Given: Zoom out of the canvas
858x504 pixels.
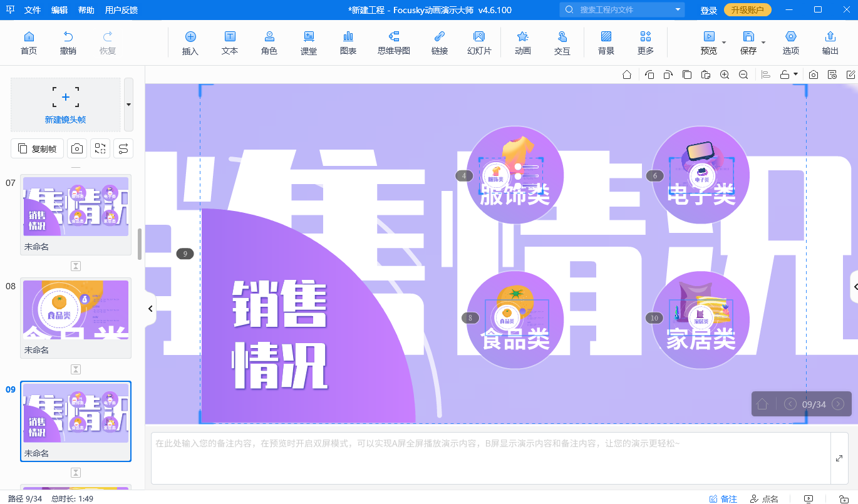Looking at the screenshot, I should point(743,75).
